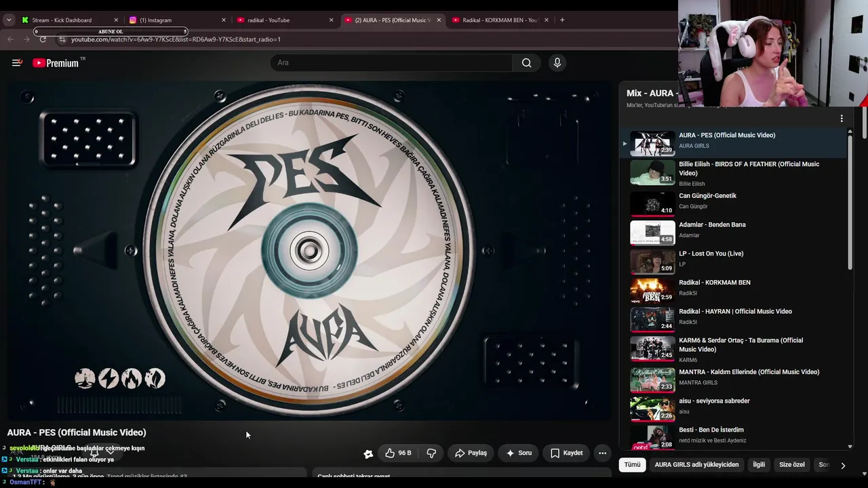This screenshot has height=488, width=868.
Task: Share the video with Paylaş button
Action: pos(471,453)
